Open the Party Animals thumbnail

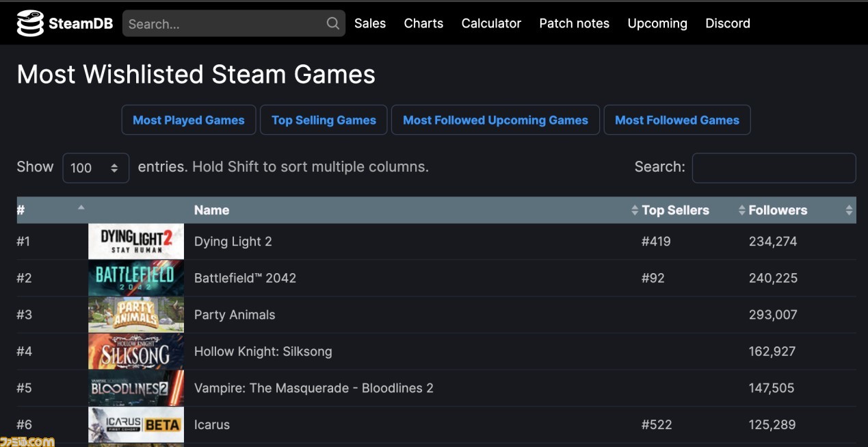136,315
